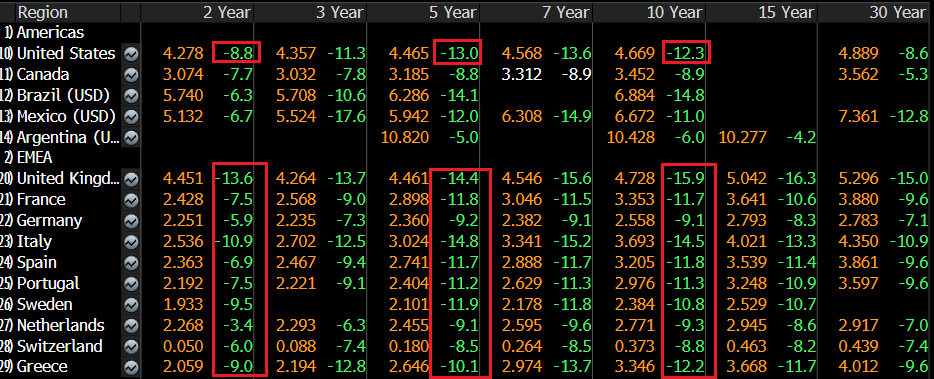Screen dimensions: 934x379
Task: Click chart icon next to Brazil (USD)
Action: tap(131, 95)
